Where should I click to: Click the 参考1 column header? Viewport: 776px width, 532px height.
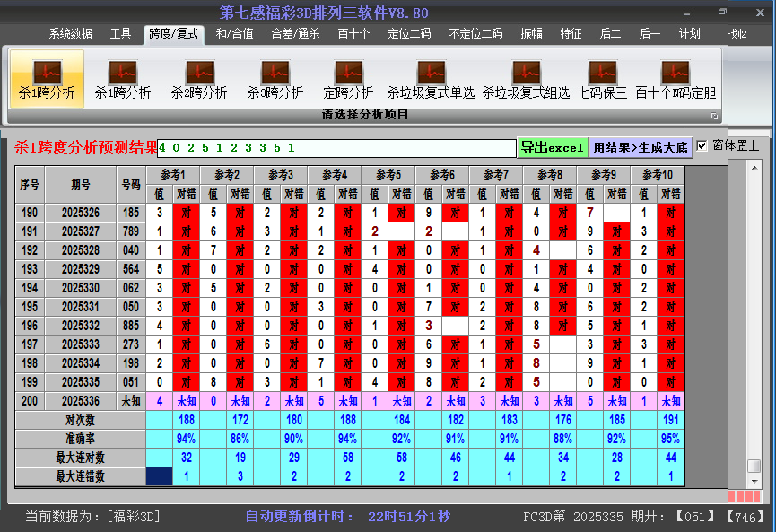pos(174,174)
